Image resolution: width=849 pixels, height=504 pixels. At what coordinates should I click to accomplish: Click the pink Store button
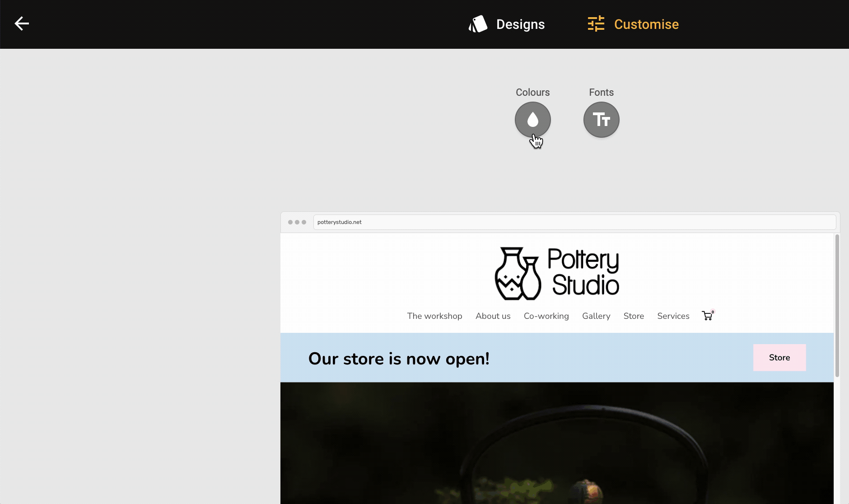pyautogui.click(x=779, y=358)
